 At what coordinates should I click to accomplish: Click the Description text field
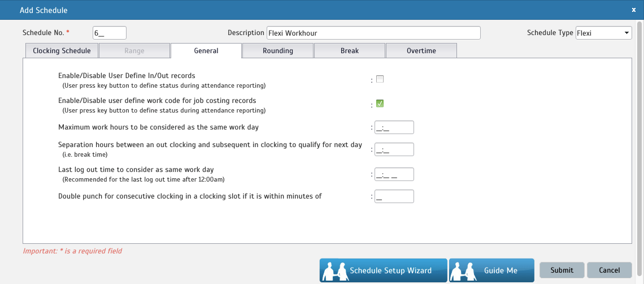[x=373, y=33]
